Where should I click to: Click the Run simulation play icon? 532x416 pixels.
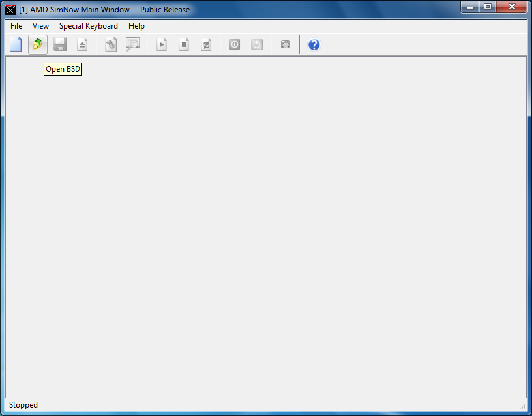(x=162, y=44)
